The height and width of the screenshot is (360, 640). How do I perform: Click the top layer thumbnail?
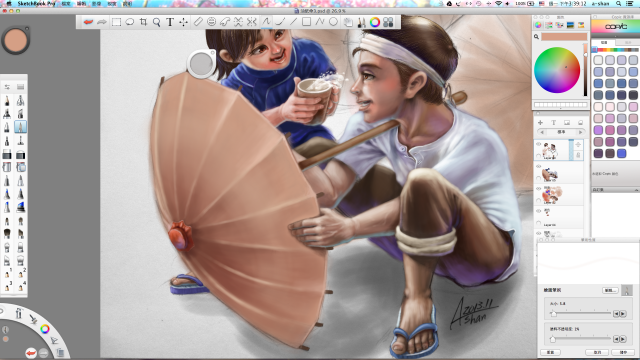click(x=551, y=150)
